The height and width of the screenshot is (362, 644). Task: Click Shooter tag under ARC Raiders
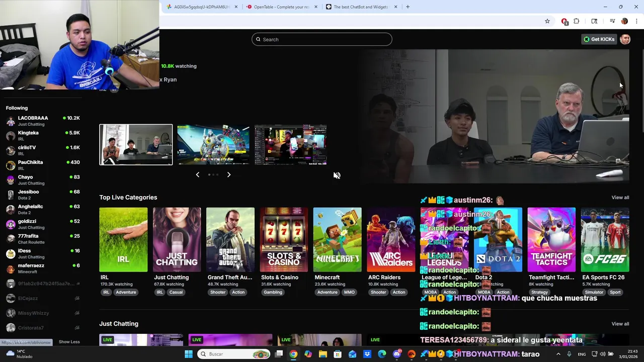point(378,292)
